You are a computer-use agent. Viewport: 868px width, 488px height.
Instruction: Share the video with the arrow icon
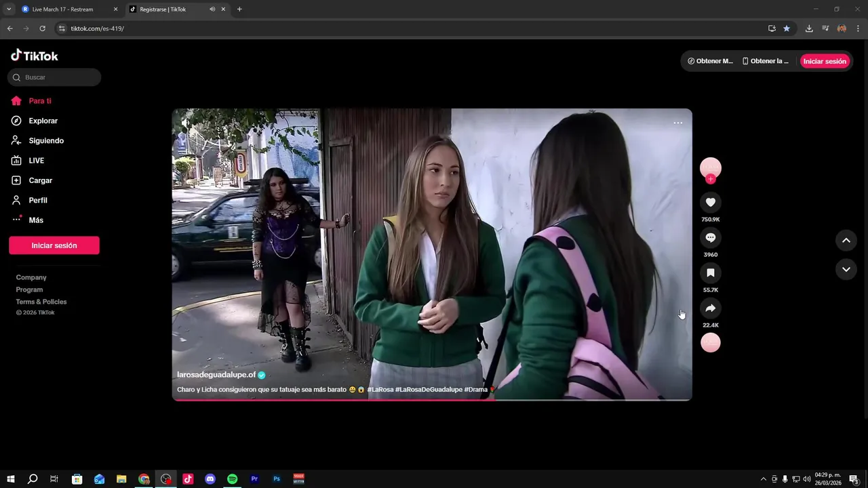(711, 308)
